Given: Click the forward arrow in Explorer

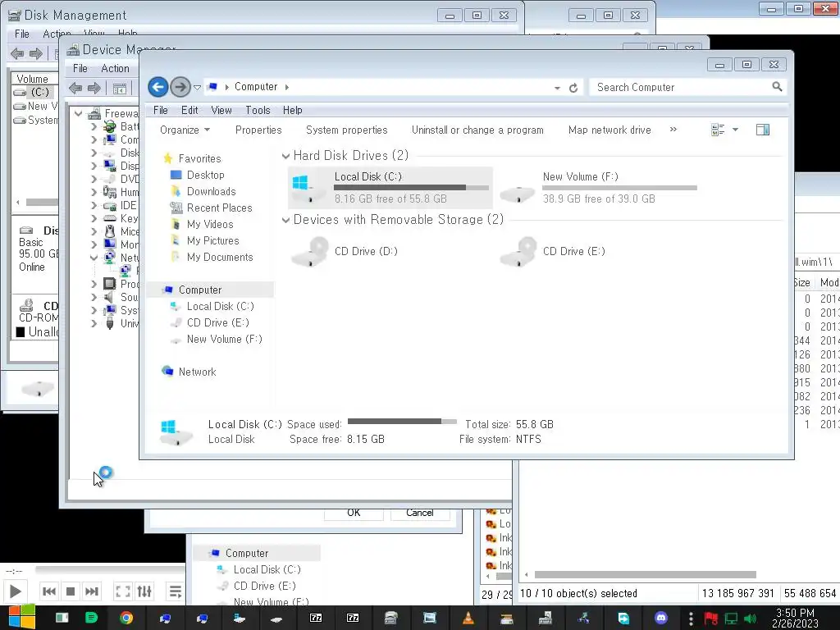Looking at the screenshot, I should (180, 87).
